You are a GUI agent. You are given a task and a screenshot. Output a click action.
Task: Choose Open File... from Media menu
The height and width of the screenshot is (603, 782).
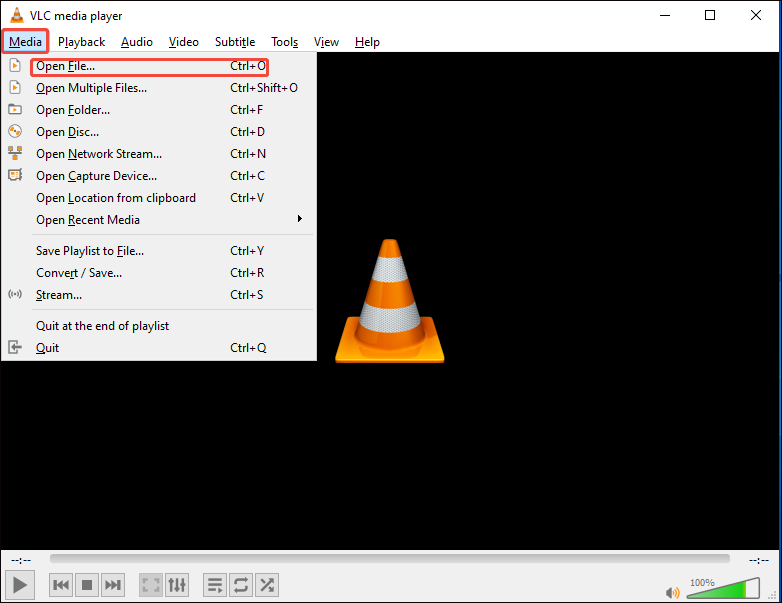pos(159,66)
